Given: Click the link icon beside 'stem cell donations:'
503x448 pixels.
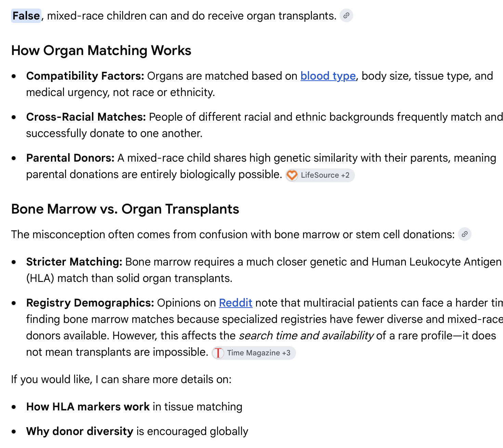Looking at the screenshot, I should (x=464, y=234).
